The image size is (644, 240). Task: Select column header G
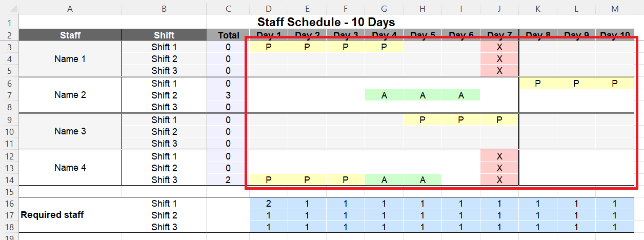click(x=384, y=8)
